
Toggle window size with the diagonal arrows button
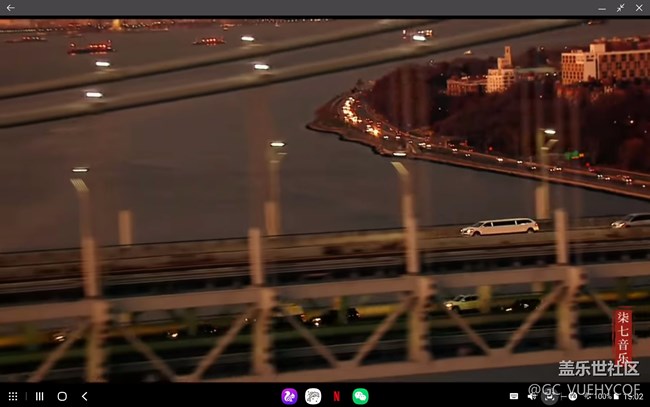click(620, 8)
